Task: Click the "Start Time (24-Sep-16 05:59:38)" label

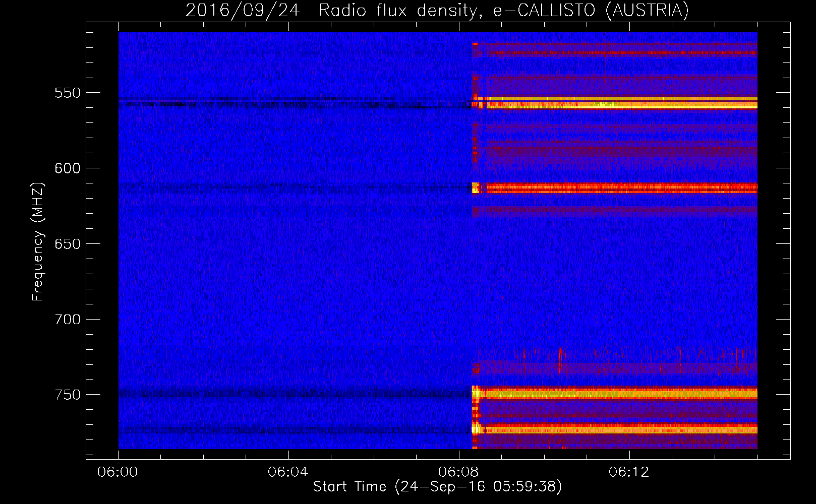Action: pyautogui.click(x=437, y=487)
